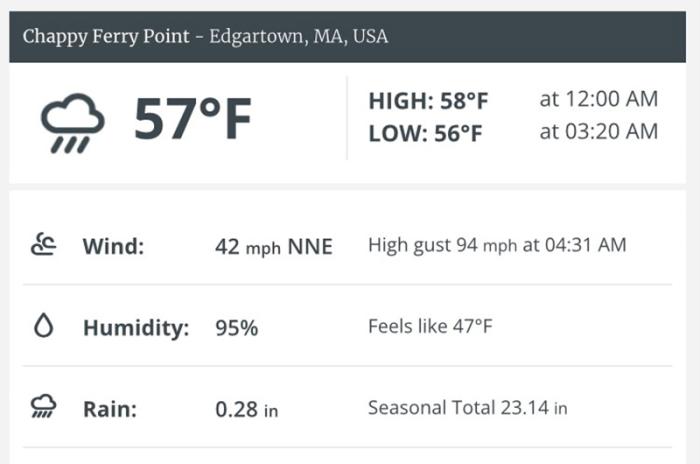Click Edgartown, MA, USA in header bar
This screenshot has height=464, width=700.
point(298,37)
